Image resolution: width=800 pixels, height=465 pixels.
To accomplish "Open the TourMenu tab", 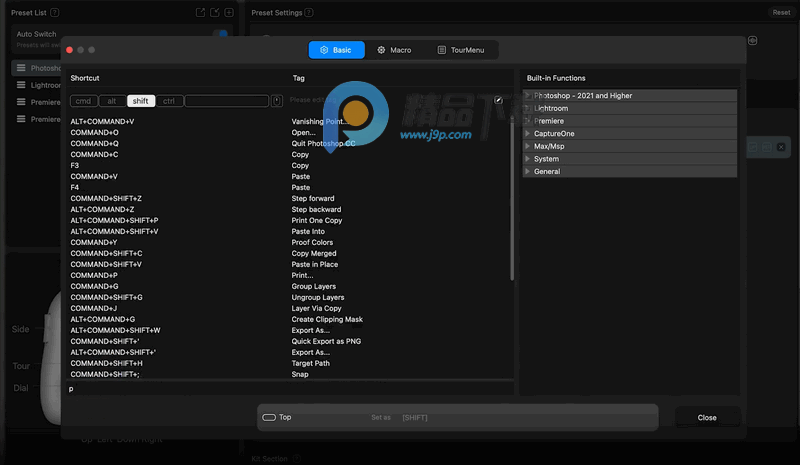I will click(x=461, y=50).
